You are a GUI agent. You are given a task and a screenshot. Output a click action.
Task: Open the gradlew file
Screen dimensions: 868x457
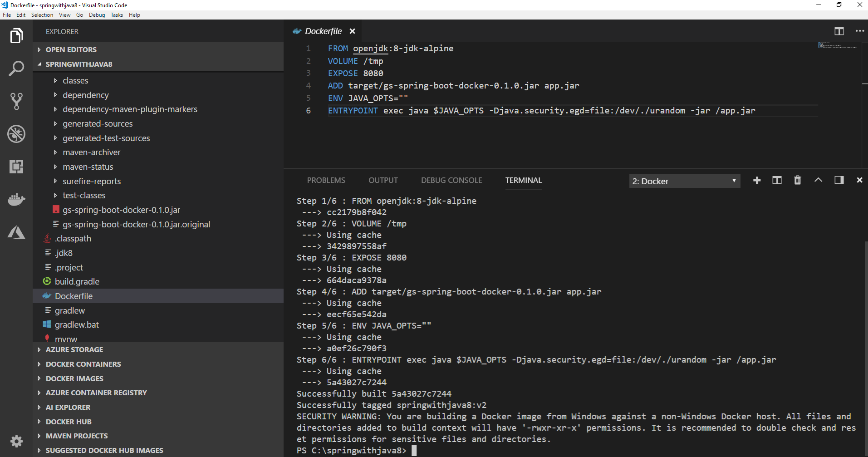(x=158, y=310)
